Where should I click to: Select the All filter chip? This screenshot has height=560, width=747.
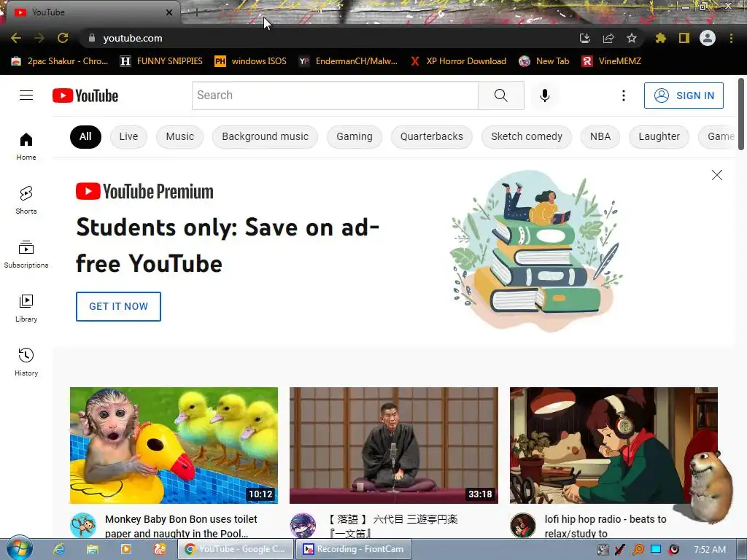click(x=85, y=136)
